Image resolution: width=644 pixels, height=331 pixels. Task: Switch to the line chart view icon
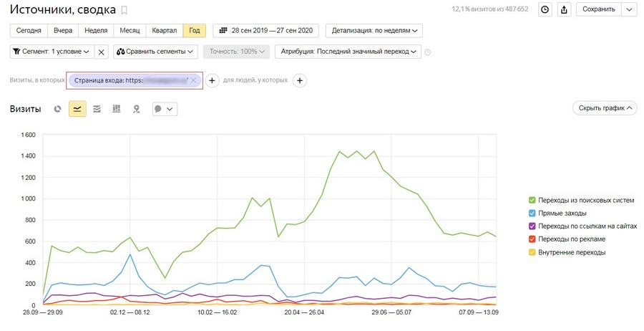point(77,109)
